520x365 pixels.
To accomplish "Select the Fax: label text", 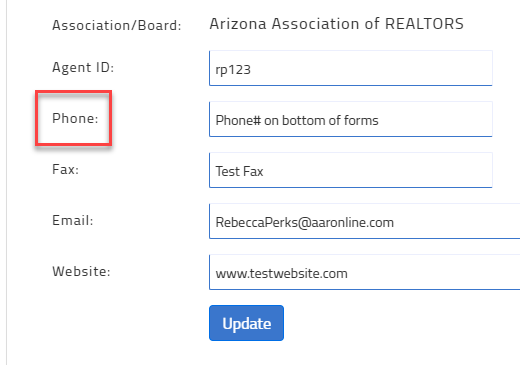I will (x=65, y=169).
